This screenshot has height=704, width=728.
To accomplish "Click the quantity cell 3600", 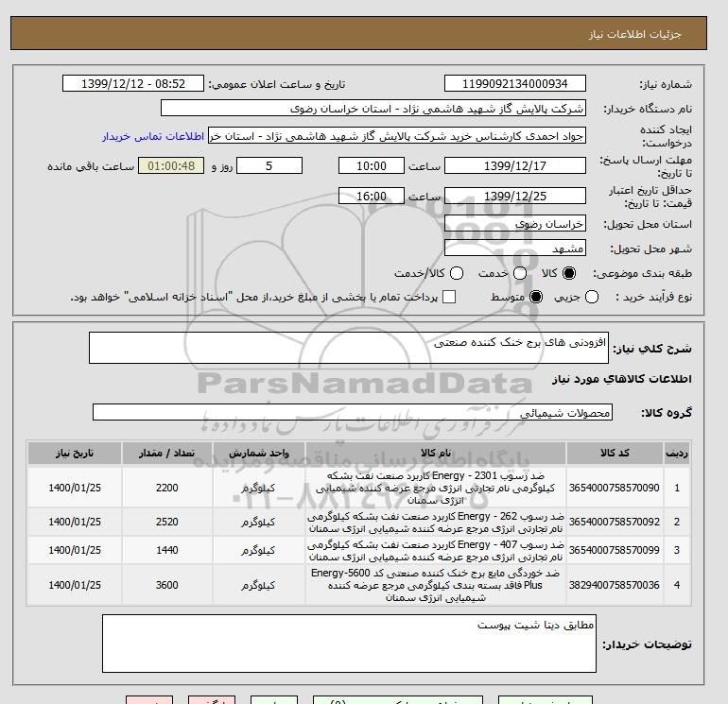I will [167, 585].
